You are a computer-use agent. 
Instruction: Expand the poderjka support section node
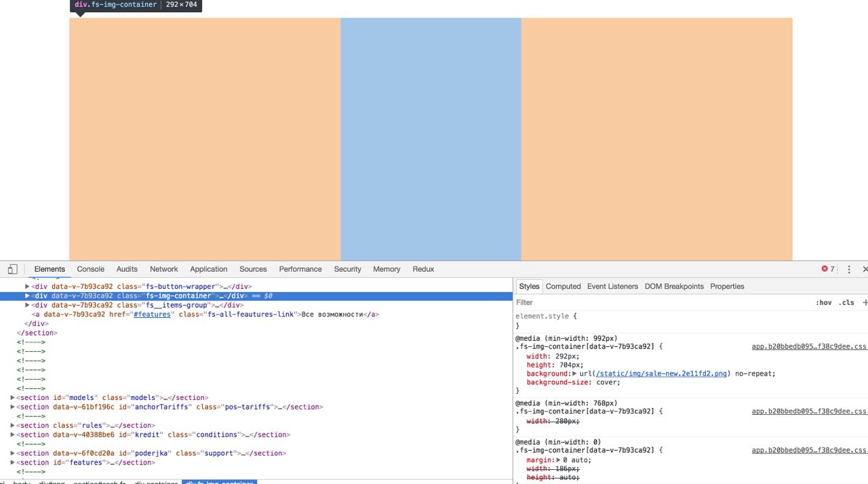pos(13,453)
